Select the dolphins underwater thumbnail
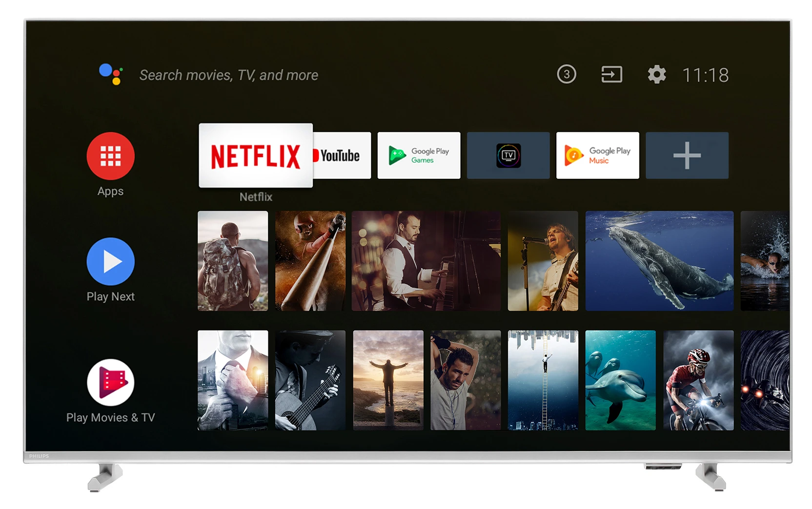This screenshot has height=509, width=812. (620, 380)
